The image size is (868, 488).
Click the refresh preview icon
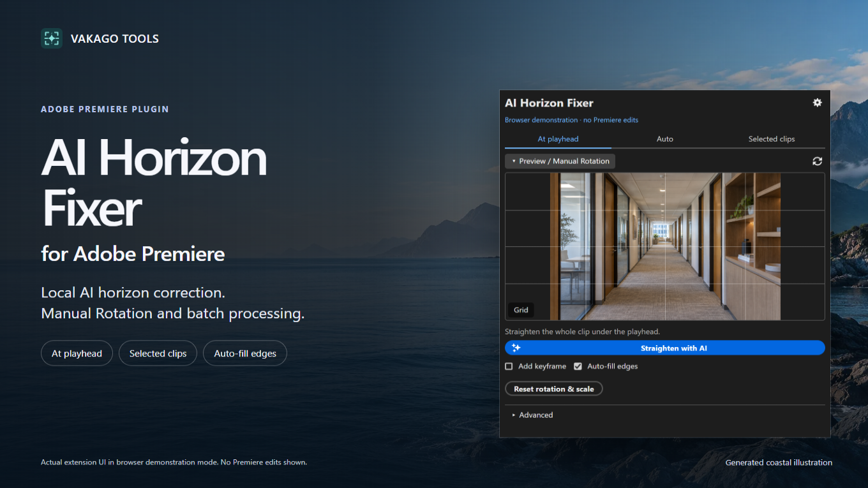click(817, 161)
